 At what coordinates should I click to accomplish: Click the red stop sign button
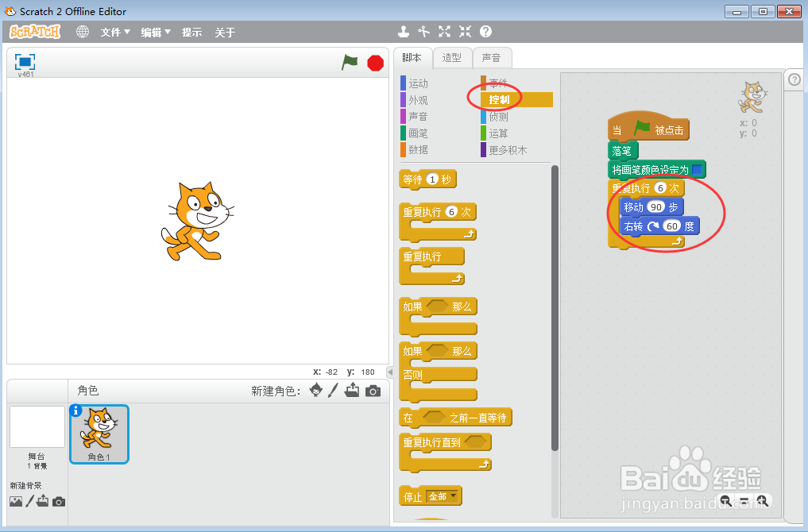point(375,63)
